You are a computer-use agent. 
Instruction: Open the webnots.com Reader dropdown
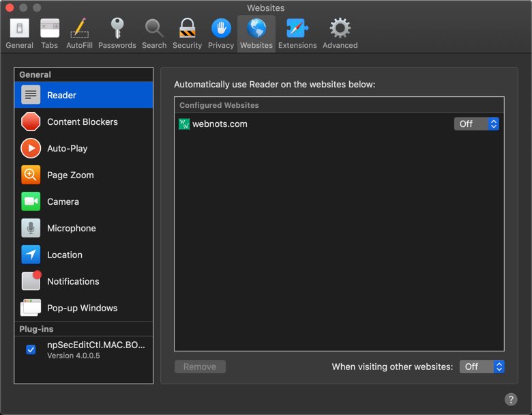[477, 124]
